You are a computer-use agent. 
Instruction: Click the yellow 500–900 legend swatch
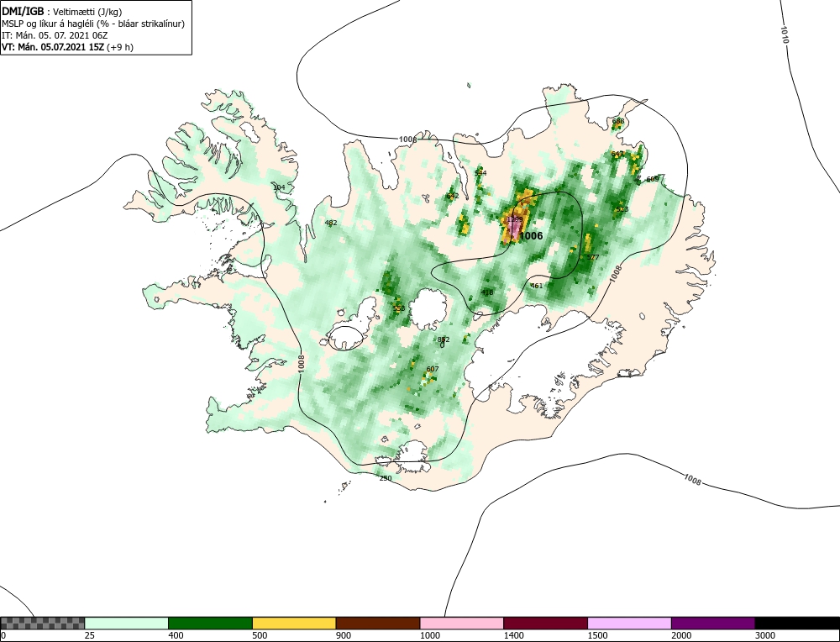(x=294, y=623)
